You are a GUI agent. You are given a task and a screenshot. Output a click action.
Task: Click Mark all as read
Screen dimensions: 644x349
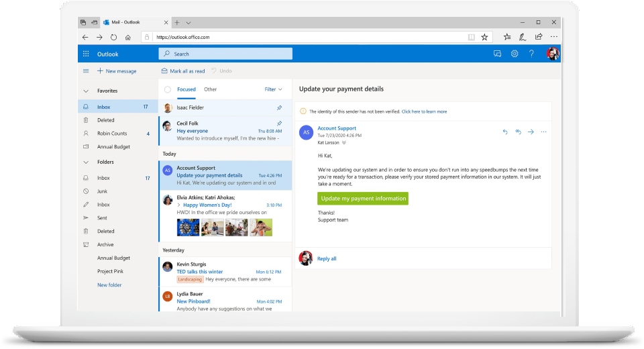pyautogui.click(x=183, y=71)
